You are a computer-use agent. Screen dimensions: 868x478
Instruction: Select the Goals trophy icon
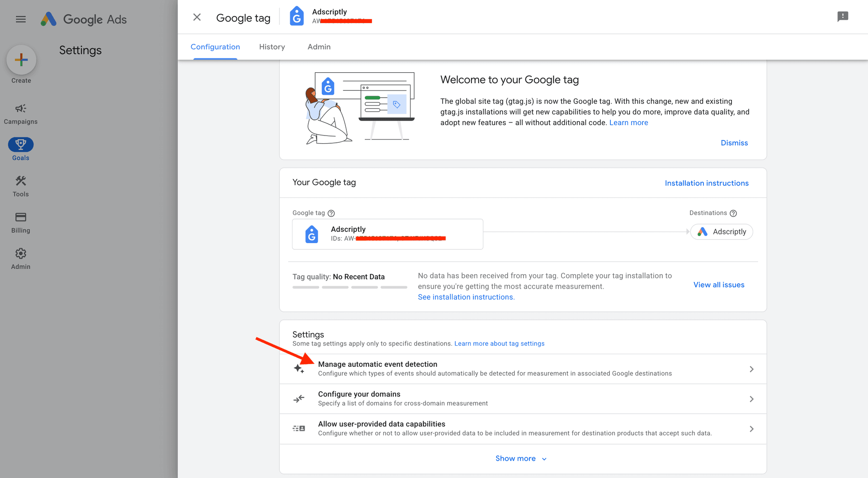click(20, 144)
